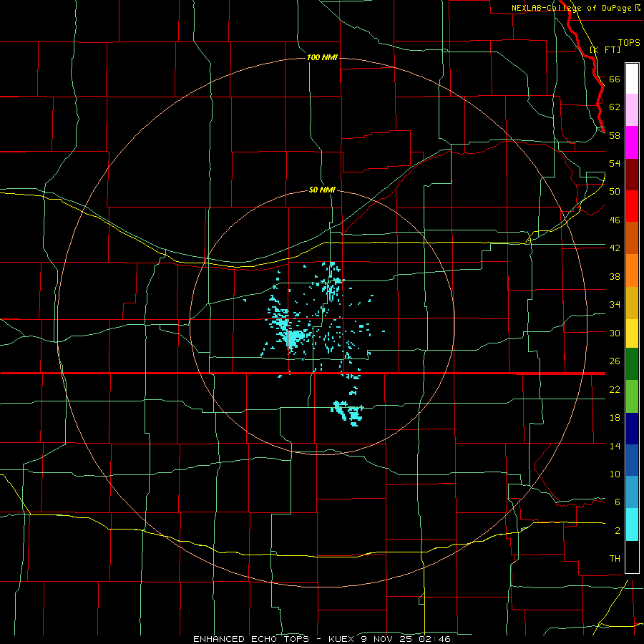Select the black TH legend band
Screen dimensions: 644x644
point(632,557)
